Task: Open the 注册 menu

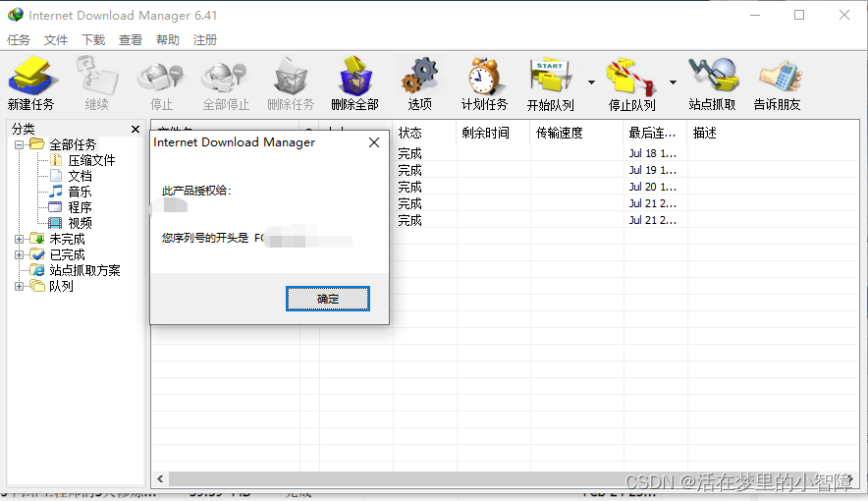Action: pyautogui.click(x=205, y=40)
